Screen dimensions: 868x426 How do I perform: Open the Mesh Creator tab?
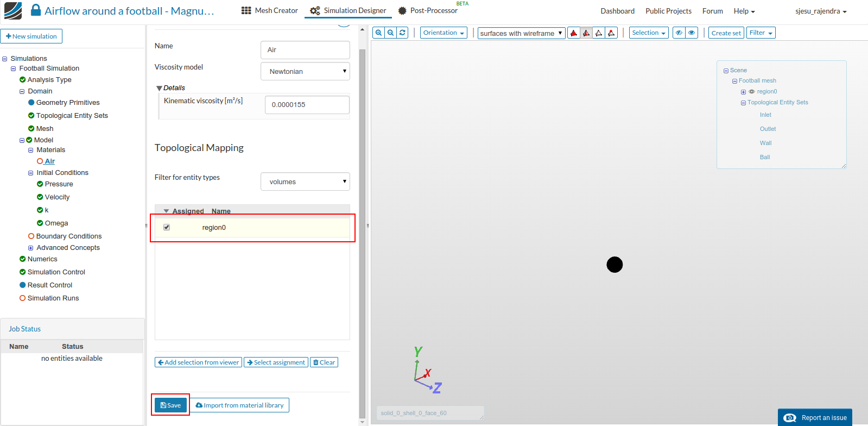269,10
